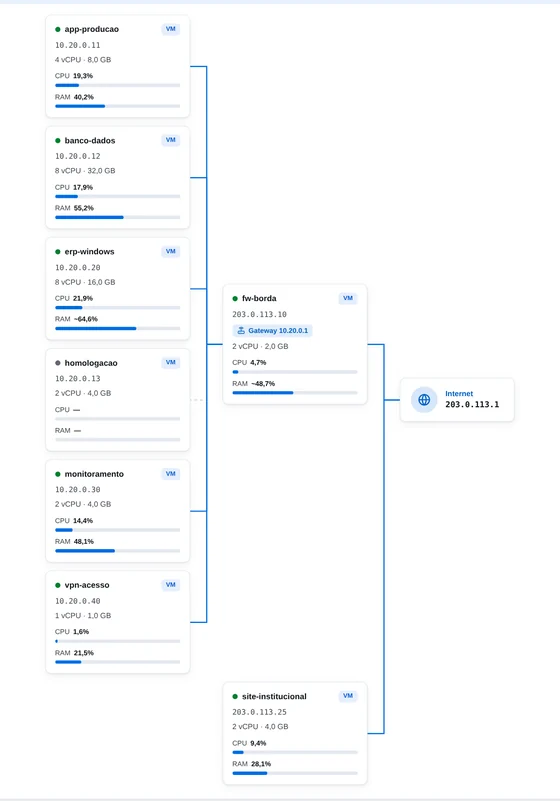
Task: Click the VM badge on vpn-acesso card
Action: pos(171,584)
